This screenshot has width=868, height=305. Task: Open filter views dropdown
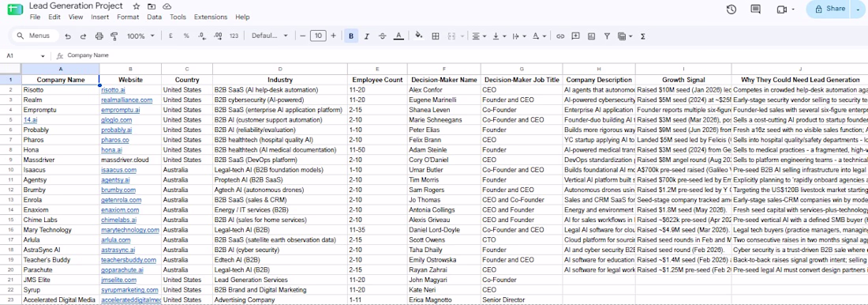pos(624,36)
